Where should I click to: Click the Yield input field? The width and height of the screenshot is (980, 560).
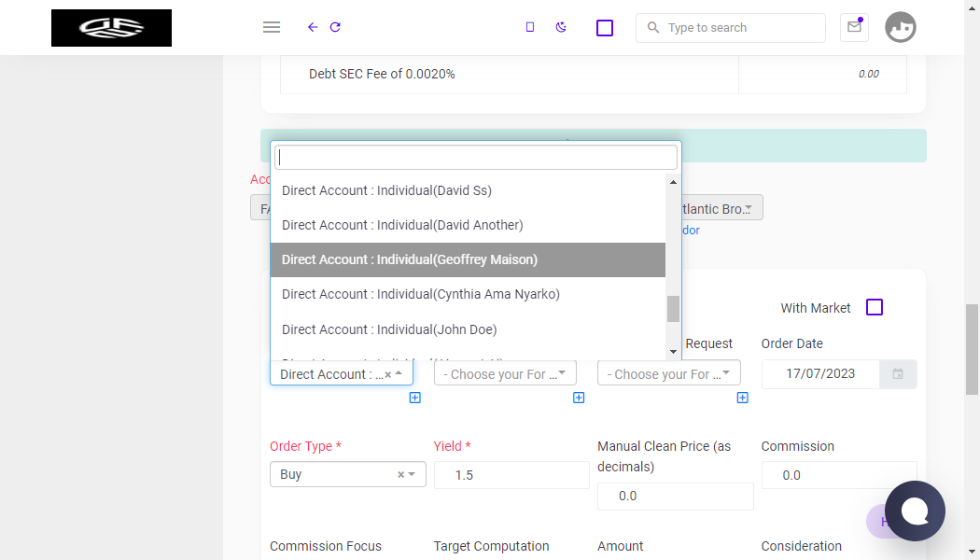pos(511,475)
